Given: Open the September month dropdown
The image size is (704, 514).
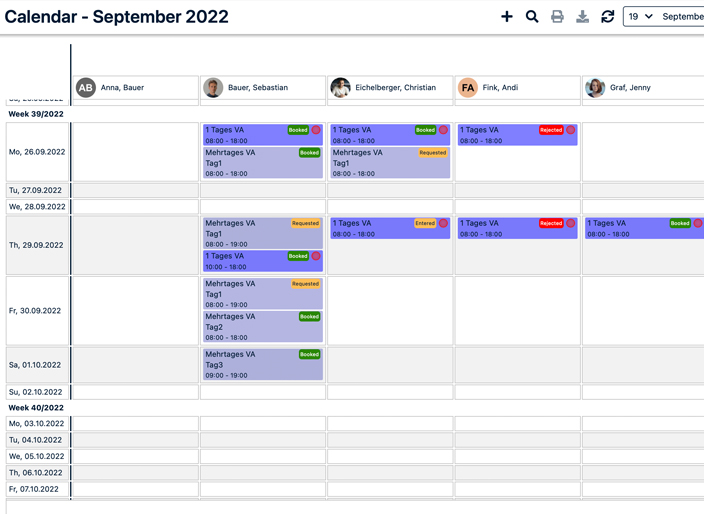Looking at the screenshot, I should click(682, 17).
